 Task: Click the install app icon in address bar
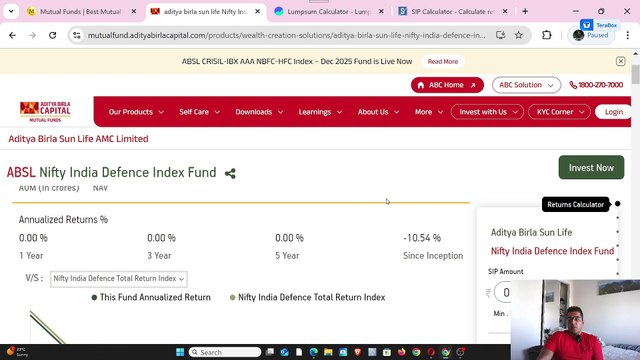(500, 35)
